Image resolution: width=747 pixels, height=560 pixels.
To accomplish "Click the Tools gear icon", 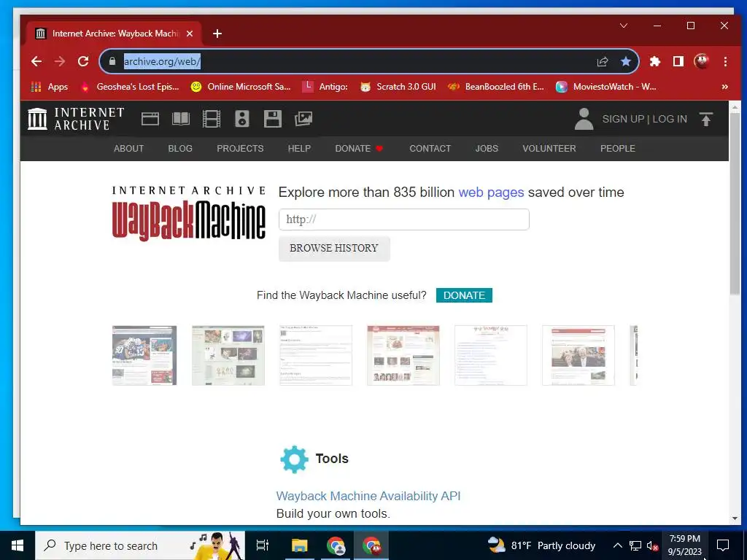I will [294, 459].
